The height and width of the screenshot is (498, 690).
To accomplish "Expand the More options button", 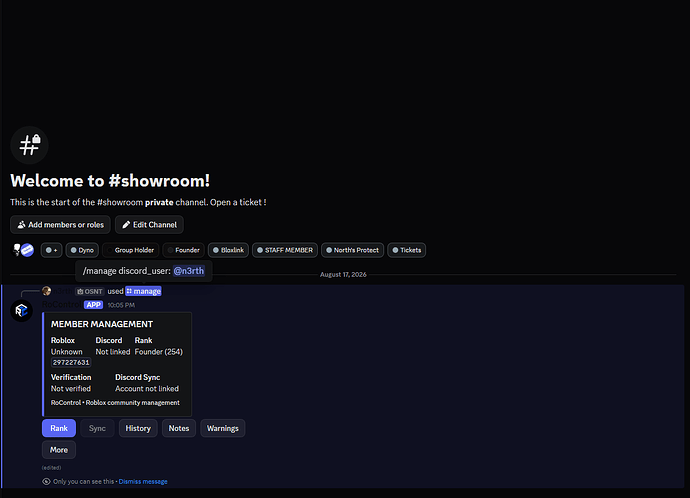I will click(59, 450).
